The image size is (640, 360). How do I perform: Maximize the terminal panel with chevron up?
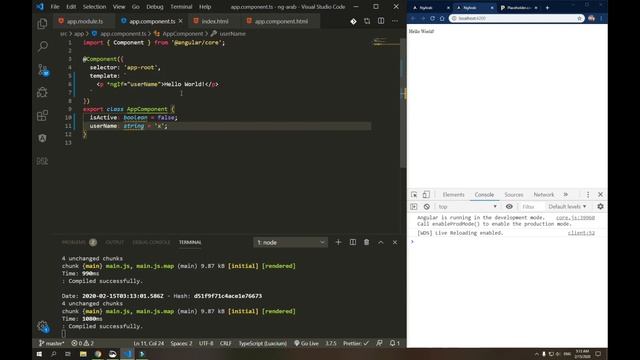pyautogui.click(x=380, y=242)
